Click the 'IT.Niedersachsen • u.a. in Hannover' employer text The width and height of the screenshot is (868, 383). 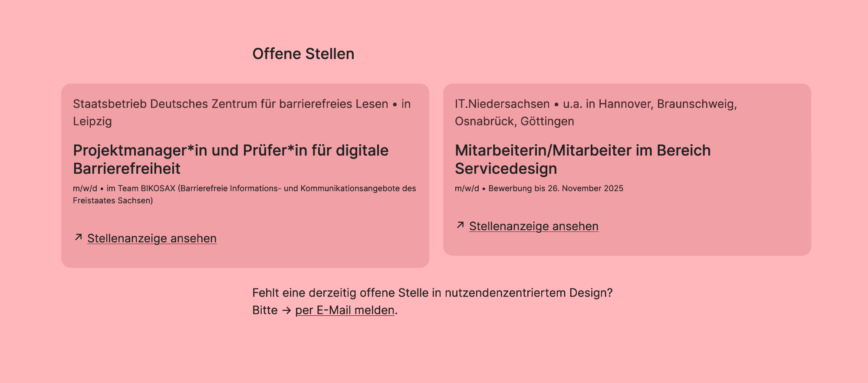click(596, 112)
